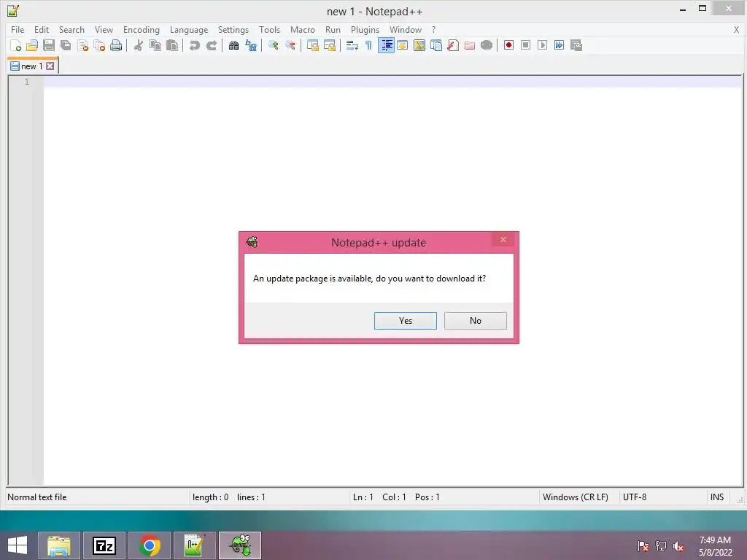
Task: Open the Window menu
Action: [x=406, y=29]
